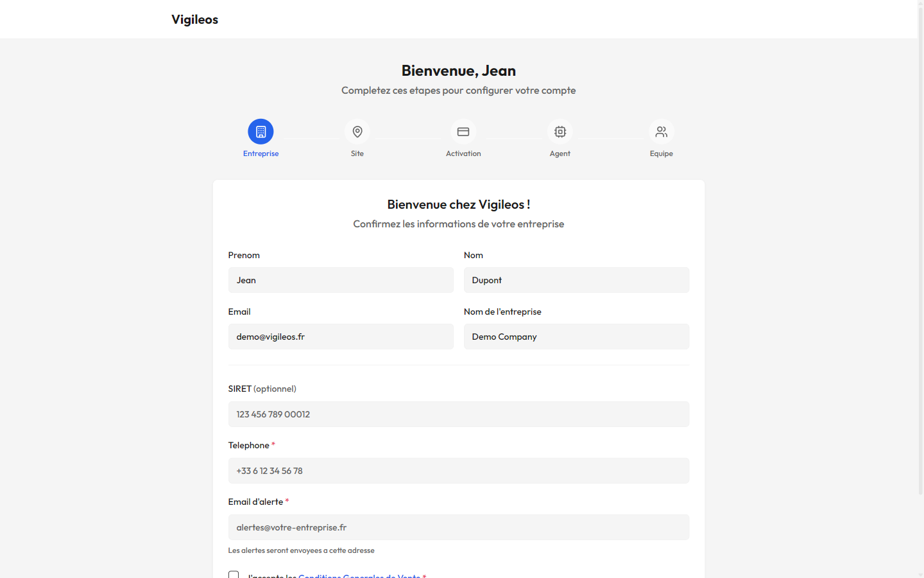
Task: Click the 'Confirmez les informations de votre entreprise' subtitle
Action: coord(459,223)
